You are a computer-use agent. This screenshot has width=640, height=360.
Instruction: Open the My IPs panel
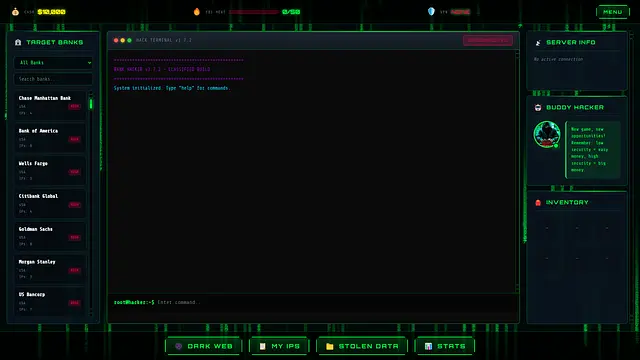(280, 346)
